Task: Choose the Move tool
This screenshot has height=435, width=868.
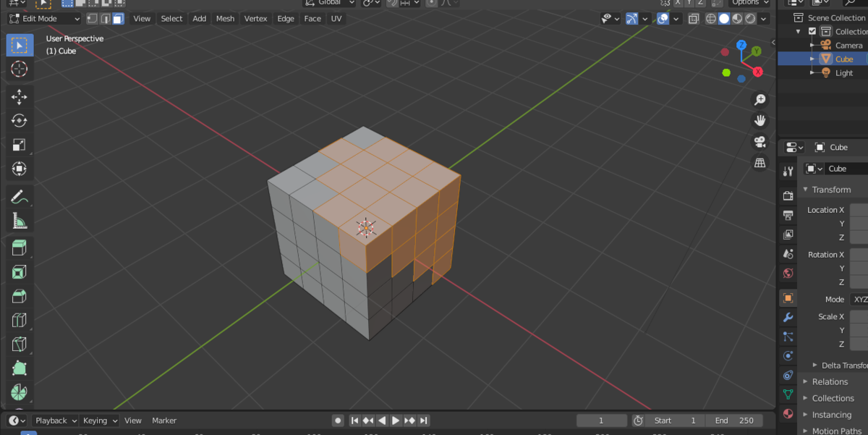Action: pos(20,97)
